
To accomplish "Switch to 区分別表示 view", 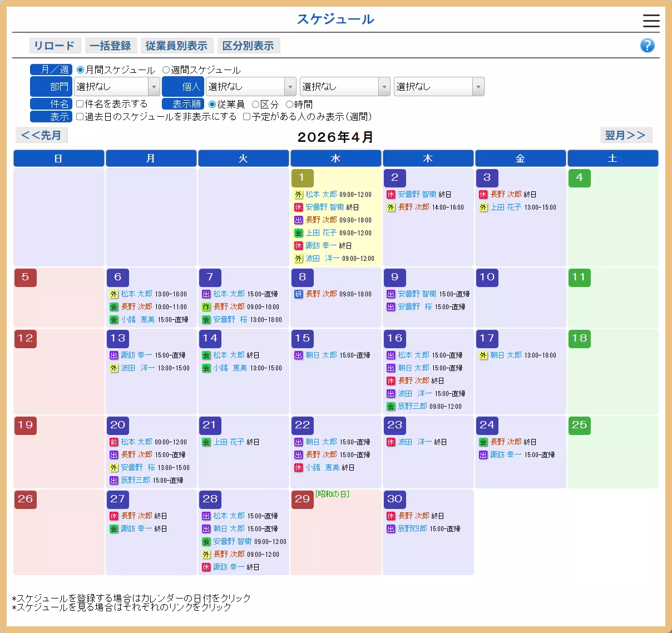I will [248, 46].
